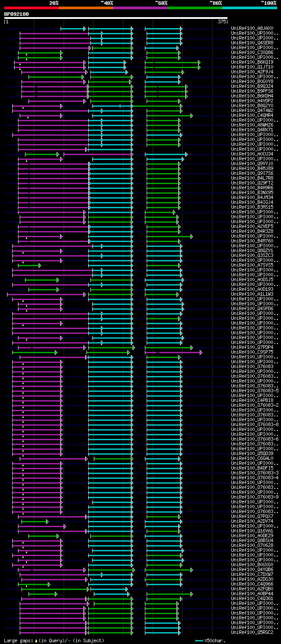This screenshot has height=644, width=281.
Task: Click the query end position 375 label
Action: click(222, 22)
